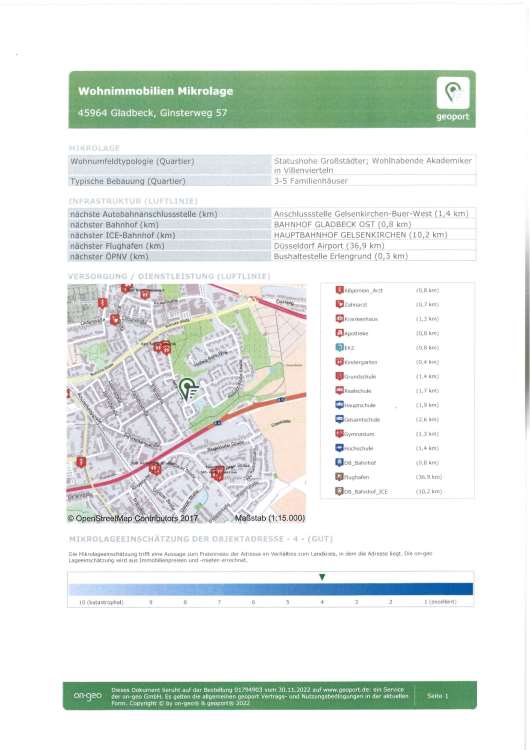The height and width of the screenshot is (750, 530).
Task: Click the OpenStreetMap Contributors 2017 credit
Action: pos(132,518)
